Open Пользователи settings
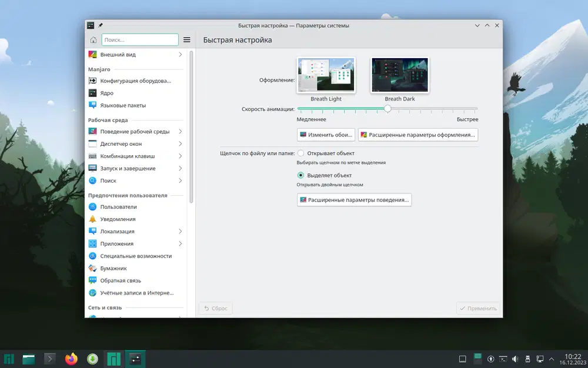The width and height of the screenshot is (588, 368). (118, 207)
